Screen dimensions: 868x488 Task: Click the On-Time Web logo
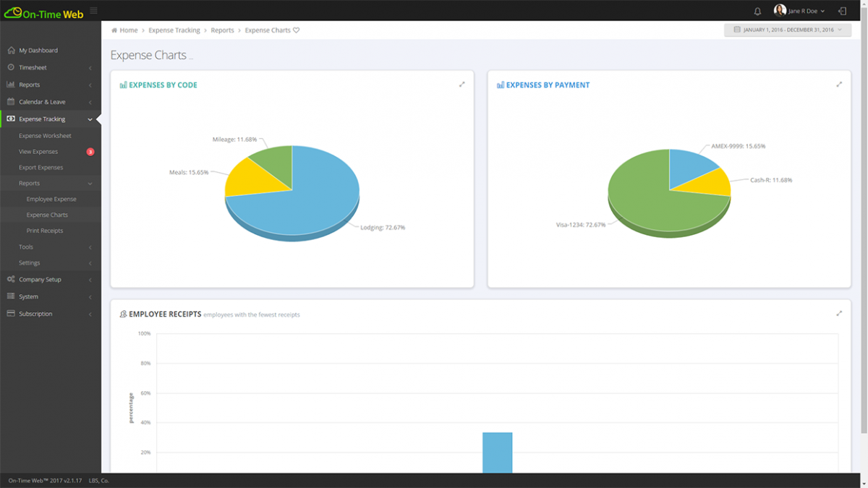[x=43, y=12]
